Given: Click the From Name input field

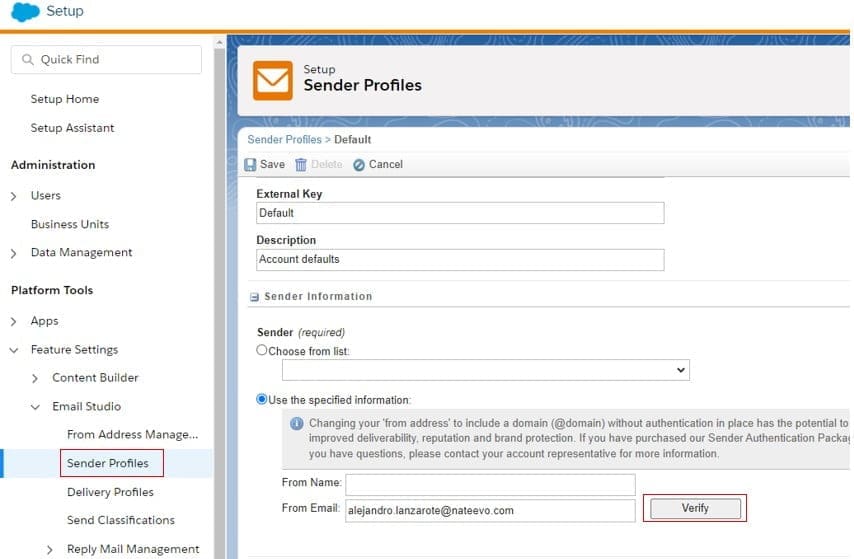Looking at the screenshot, I should 490,484.
